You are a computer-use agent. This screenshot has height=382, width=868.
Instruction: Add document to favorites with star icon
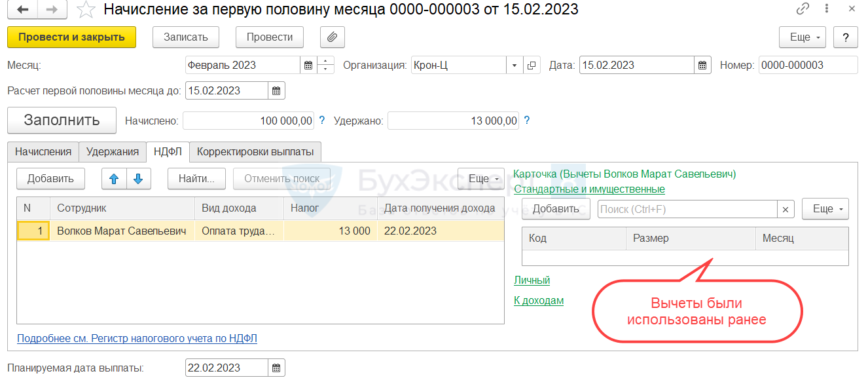click(x=86, y=10)
